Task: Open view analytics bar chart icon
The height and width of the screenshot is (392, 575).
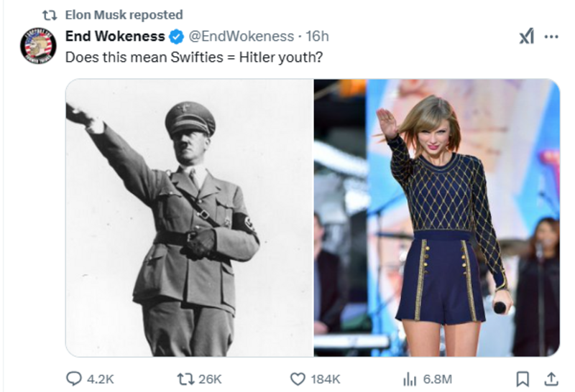Action: 409,378
